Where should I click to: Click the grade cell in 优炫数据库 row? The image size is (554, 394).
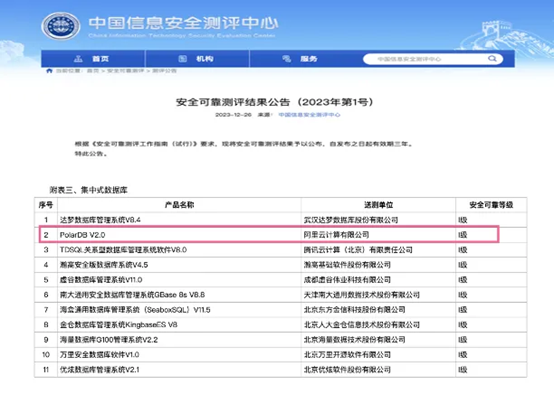pyautogui.click(x=491, y=370)
